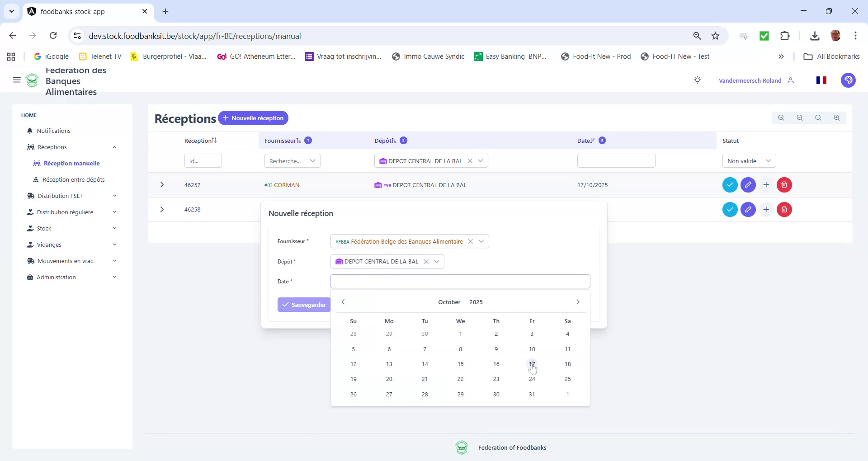Collapse the Réceptions section in the sidebar
Screen dimensions: 868x461
114,146
